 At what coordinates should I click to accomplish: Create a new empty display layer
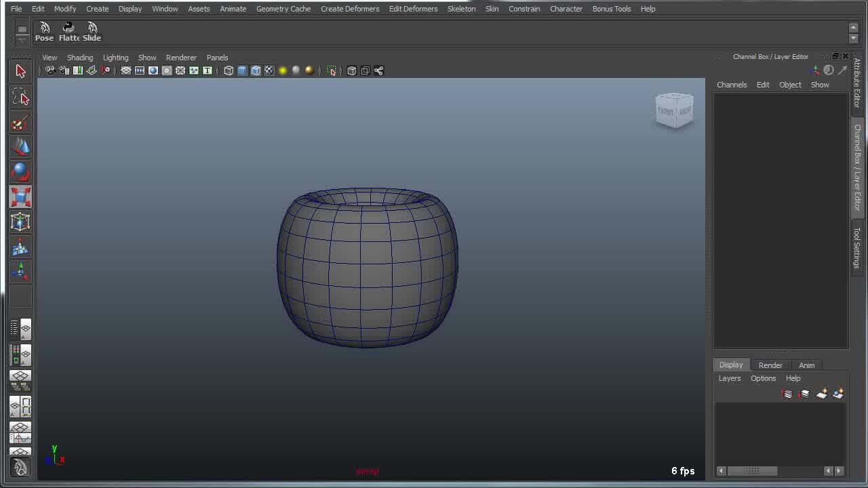click(x=821, y=394)
